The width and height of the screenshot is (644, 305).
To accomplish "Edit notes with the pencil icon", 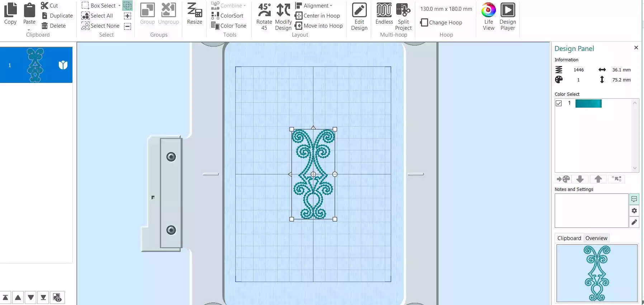I will click(634, 222).
